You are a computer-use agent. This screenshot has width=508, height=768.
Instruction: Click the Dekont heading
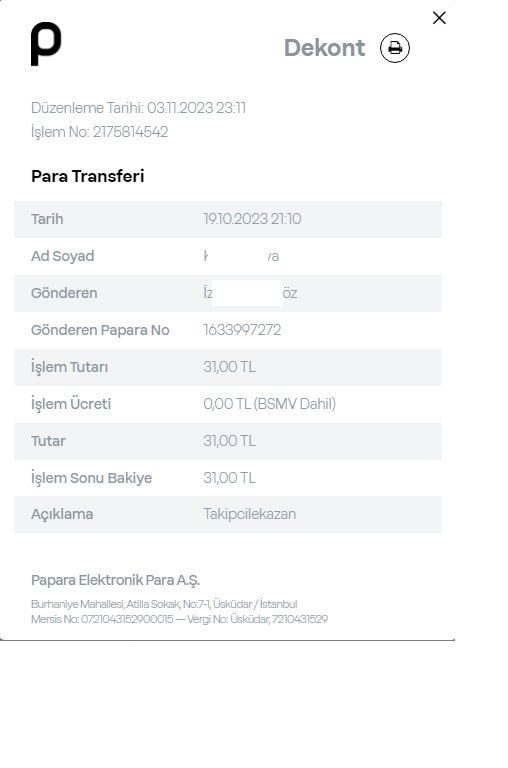pyautogui.click(x=324, y=48)
